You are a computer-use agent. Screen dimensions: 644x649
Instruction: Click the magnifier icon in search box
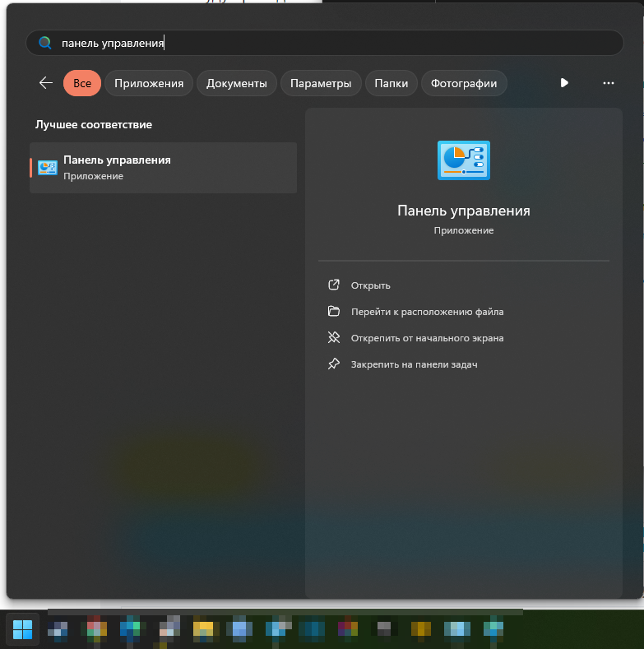pos(44,43)
